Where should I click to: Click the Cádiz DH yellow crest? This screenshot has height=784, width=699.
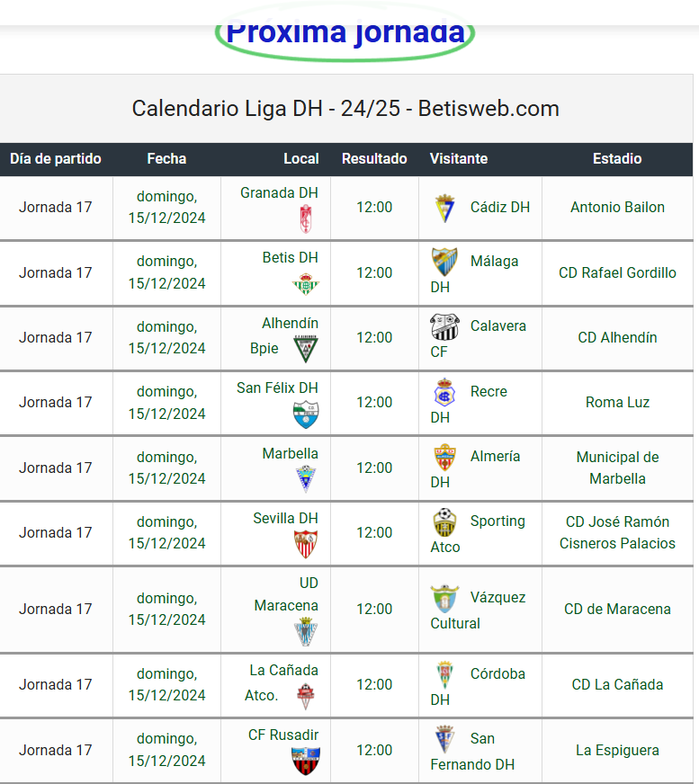click(x=444, y=208)
